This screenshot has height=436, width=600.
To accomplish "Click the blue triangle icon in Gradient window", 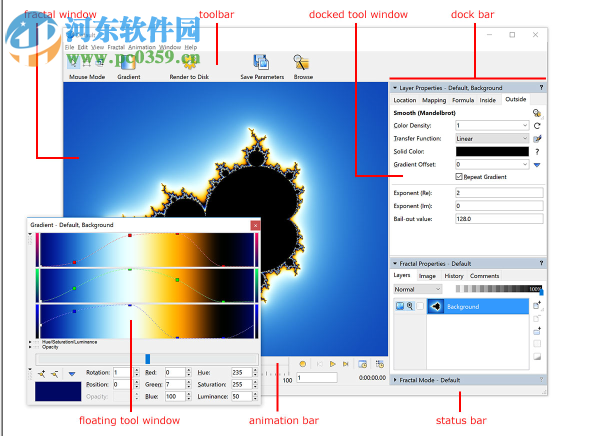I will coord(72,374).
